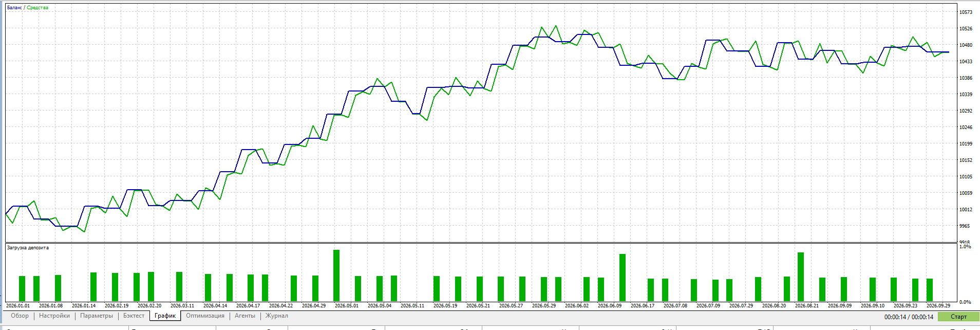The image size is (980, 330).
Task: Click the 10573 value on price axis
Action: (x=966, y=12)
